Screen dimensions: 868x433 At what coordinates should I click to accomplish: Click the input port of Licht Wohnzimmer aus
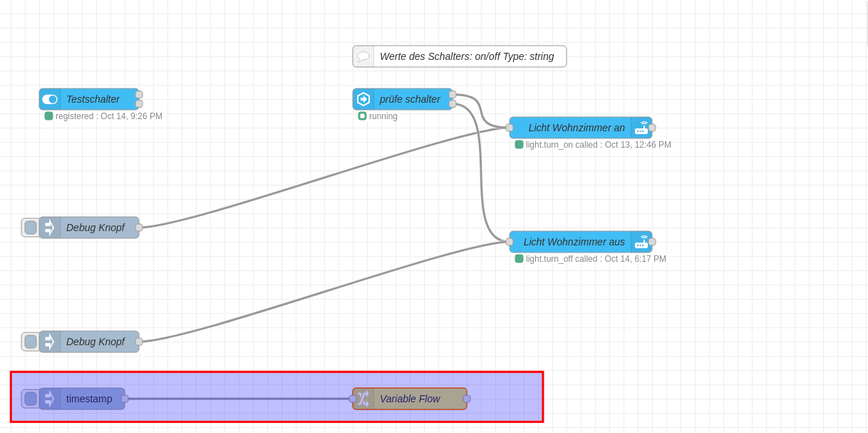coord(510,242)
